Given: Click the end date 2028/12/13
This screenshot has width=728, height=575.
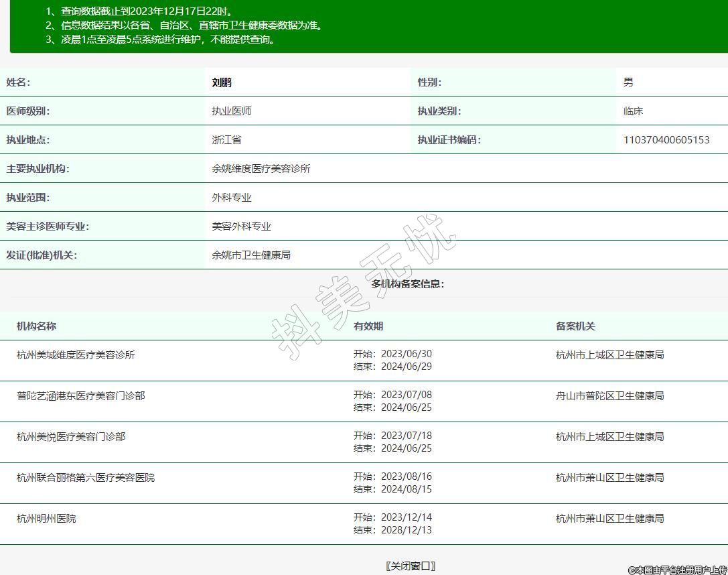Looking at the screenshot, I should pyautogui.click(x=406, y=530).
